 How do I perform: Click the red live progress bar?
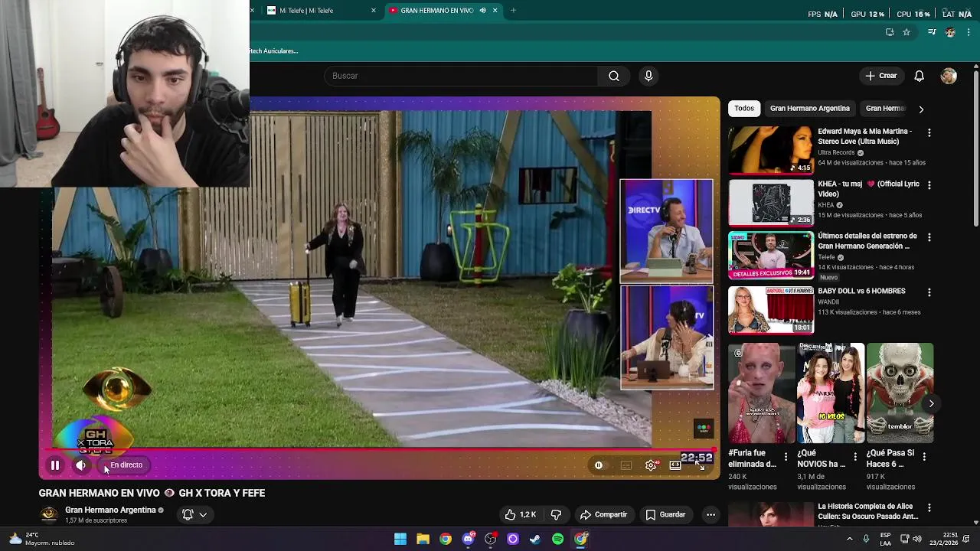click(381, 450)
